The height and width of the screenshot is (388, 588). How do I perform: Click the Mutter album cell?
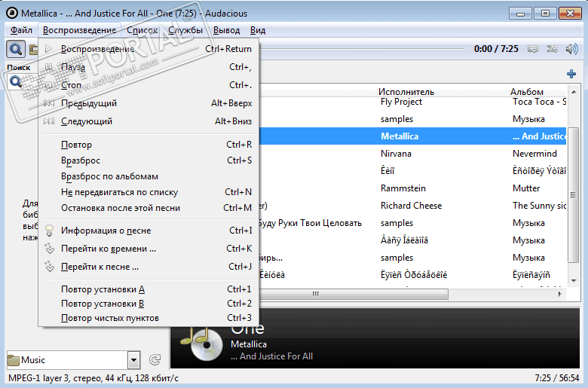(526, 188)
